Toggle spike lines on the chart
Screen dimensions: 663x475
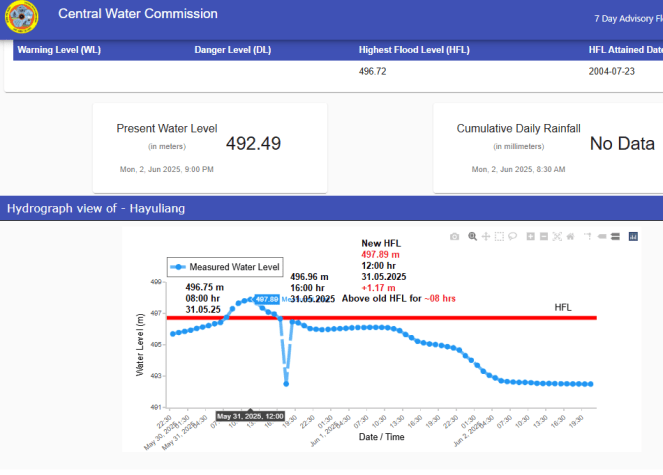588,237
